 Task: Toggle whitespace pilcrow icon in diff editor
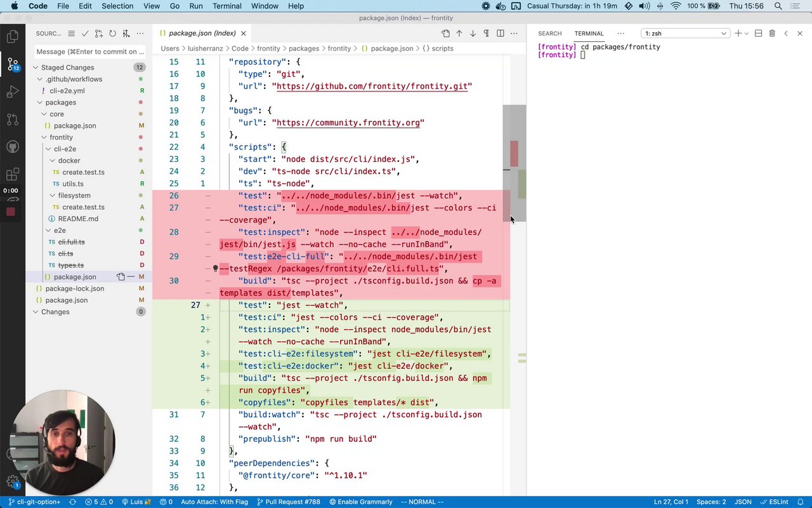[x=487, y=33]
